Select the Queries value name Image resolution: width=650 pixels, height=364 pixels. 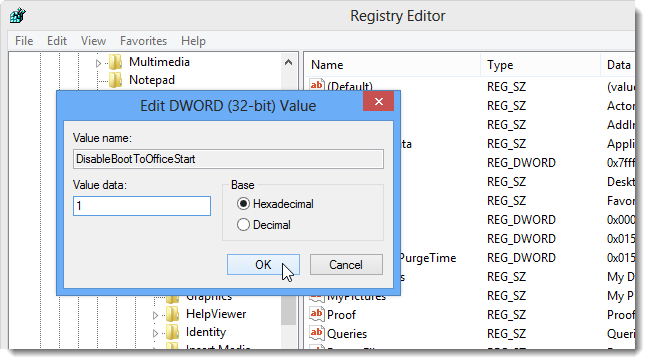tap(347, 334)
